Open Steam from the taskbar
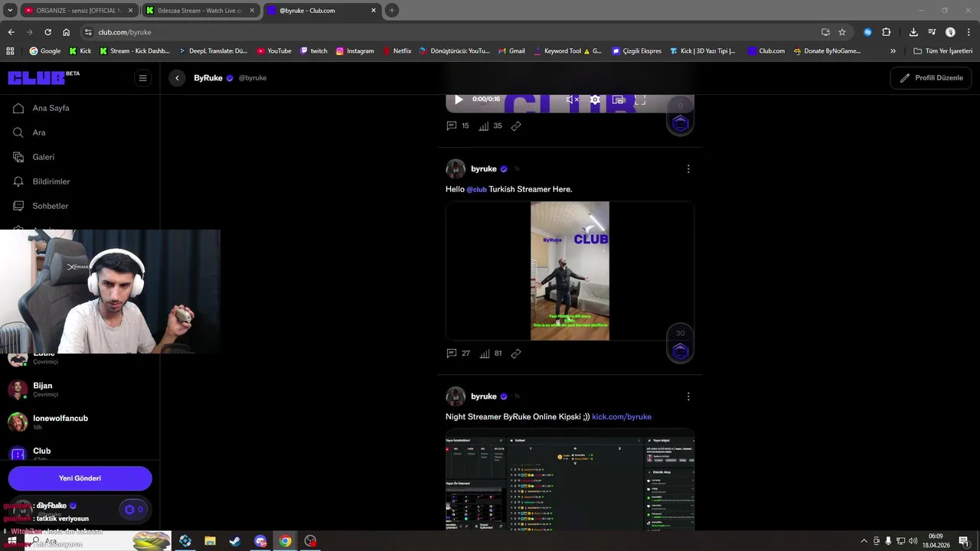 (235, 541)
